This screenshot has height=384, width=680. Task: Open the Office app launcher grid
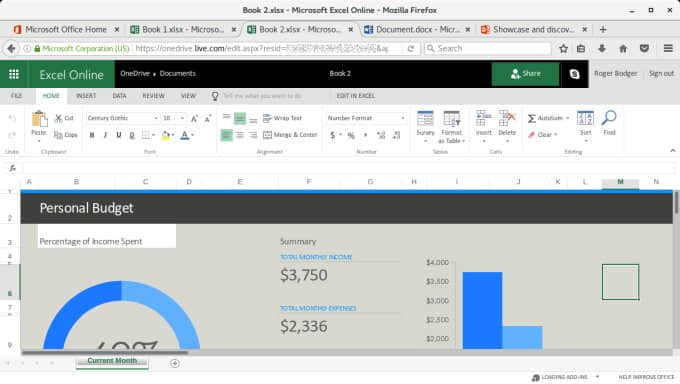pyautogui.click(x=14, y=74)
